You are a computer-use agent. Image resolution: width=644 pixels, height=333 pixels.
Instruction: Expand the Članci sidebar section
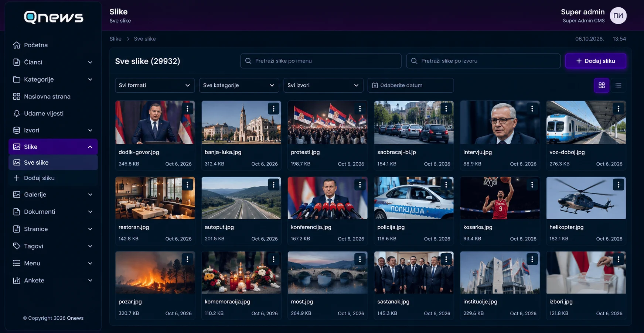pyautogui.click(x=53, y=62)
